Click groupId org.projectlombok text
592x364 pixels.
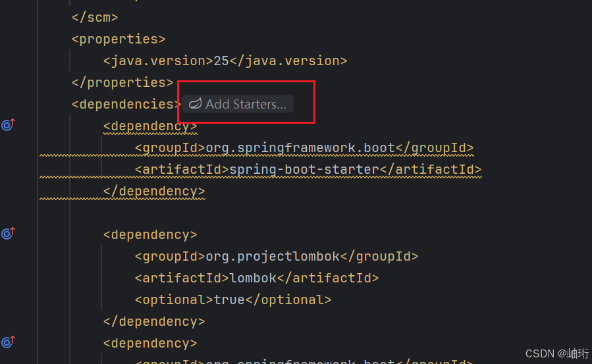point(273,257)
